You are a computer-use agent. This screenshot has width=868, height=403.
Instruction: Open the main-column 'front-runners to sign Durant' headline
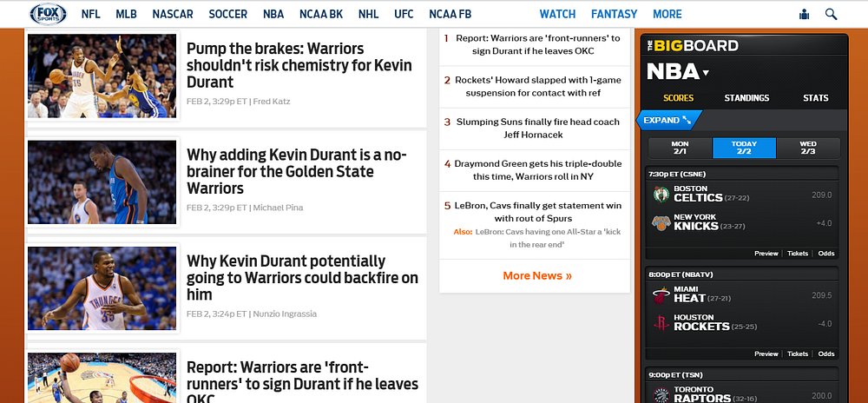(x=302, y=382)
